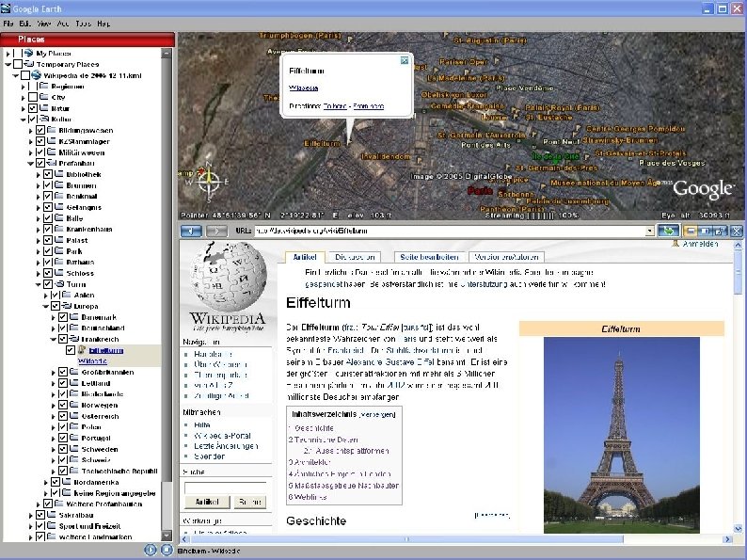Click the My Places globe icon
Screen dimensions: 747x560
[28, 53]
